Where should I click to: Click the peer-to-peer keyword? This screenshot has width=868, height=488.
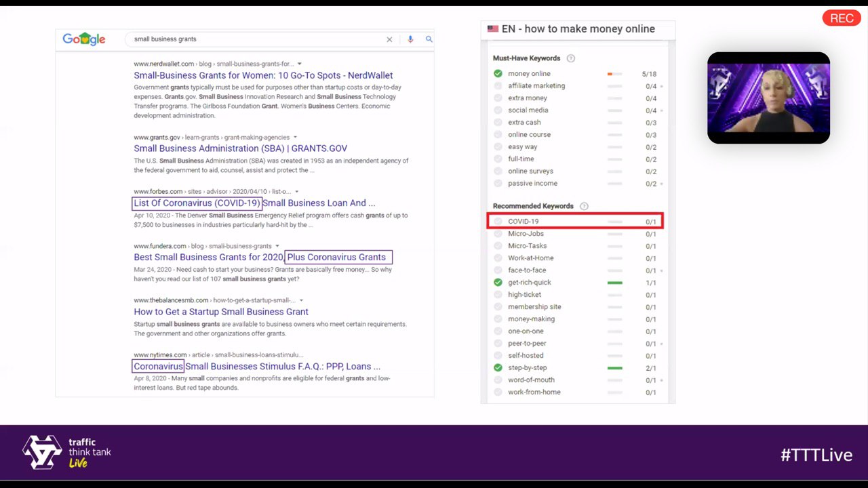pyautogui.click(x=527, y=344)
